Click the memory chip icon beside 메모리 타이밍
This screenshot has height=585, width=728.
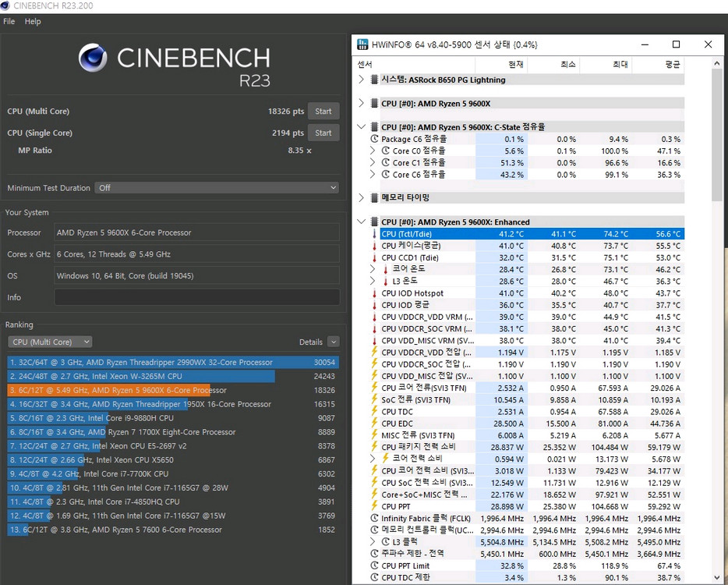pyautogui.click(x=376, y=197)
